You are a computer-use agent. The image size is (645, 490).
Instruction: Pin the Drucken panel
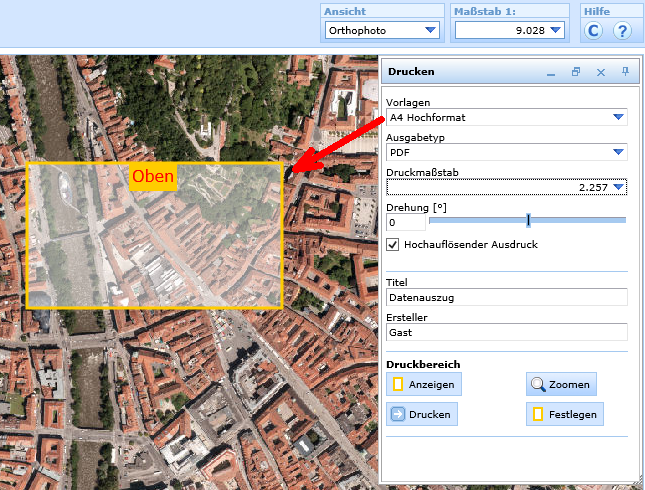pos(625,73)
